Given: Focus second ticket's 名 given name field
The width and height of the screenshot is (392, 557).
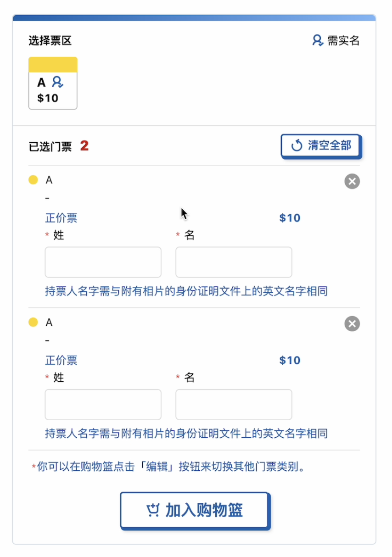Looking at the screenshot, I should [234, 404].
